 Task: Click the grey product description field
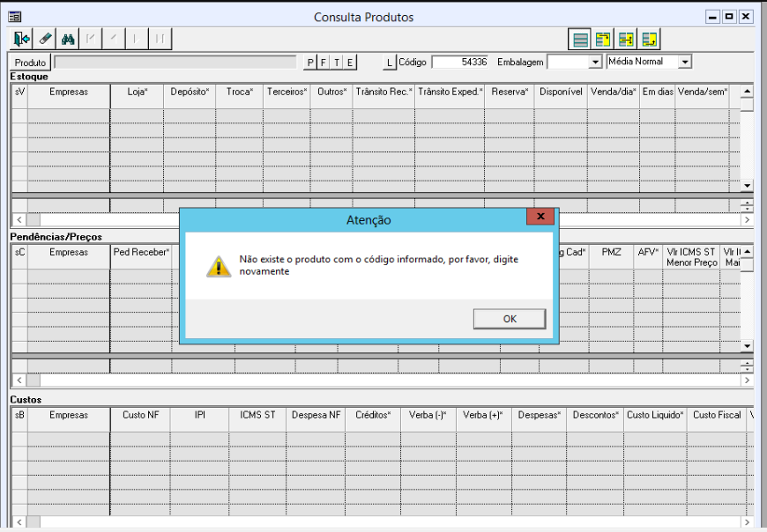click(175, 62)
